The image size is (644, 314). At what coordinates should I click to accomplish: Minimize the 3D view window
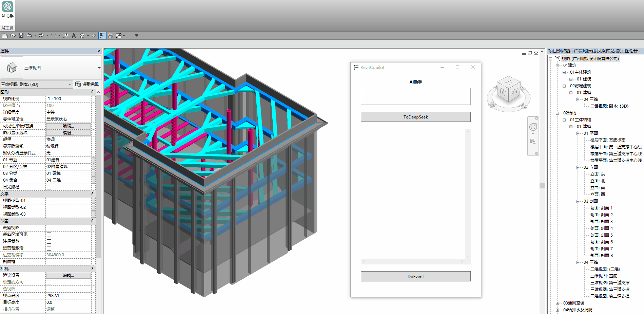pos(524,54)
